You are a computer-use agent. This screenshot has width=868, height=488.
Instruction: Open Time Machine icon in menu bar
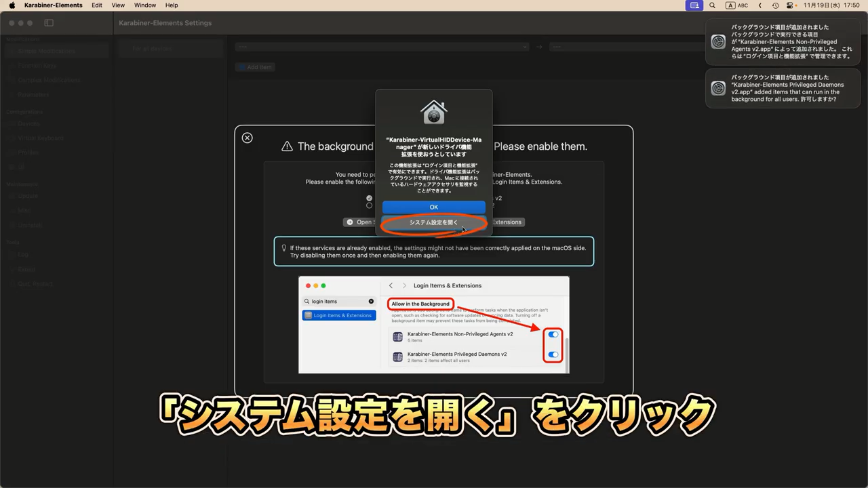pos(775,5)
